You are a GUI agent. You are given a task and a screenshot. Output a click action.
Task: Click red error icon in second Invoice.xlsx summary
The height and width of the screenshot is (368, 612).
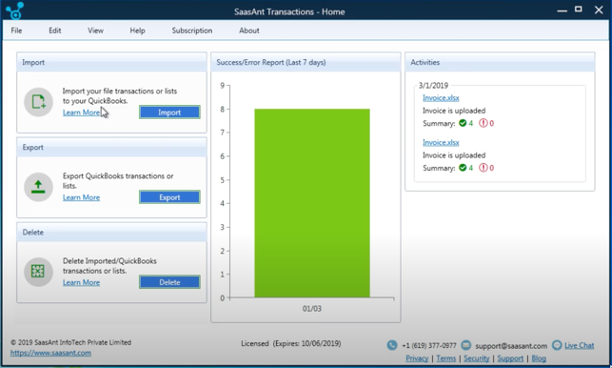pyautogui.click(x=483, y=168)
